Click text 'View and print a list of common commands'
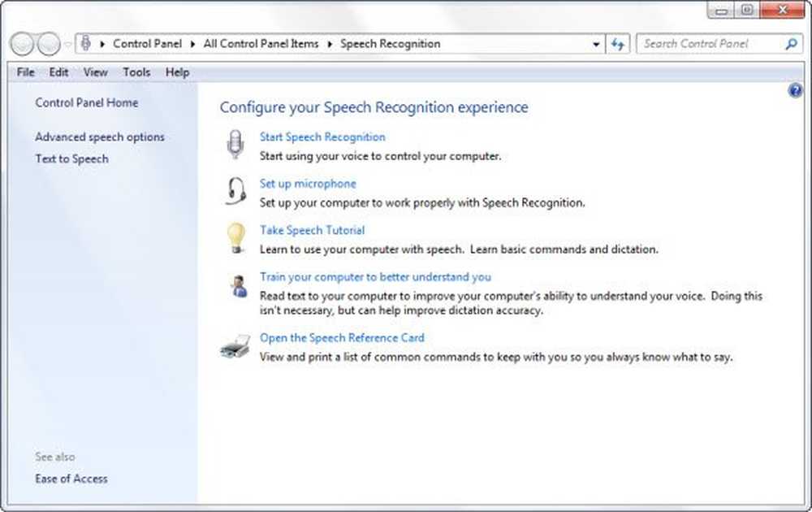This screenshot has width=812, height=512. pyautogui.click(x=371, y=357)
